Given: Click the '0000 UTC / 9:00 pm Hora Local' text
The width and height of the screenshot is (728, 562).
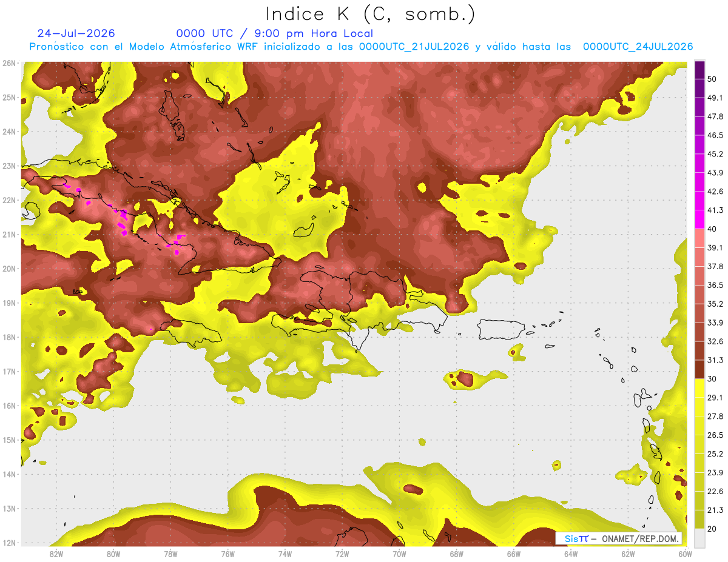Looking at the screenshot, I should (x=275, y=33).
